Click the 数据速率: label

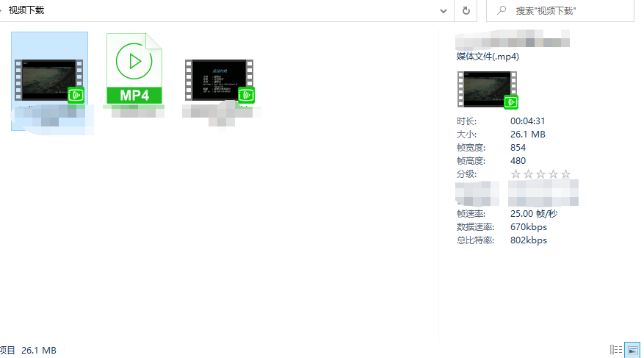click(x=475, y=227)
